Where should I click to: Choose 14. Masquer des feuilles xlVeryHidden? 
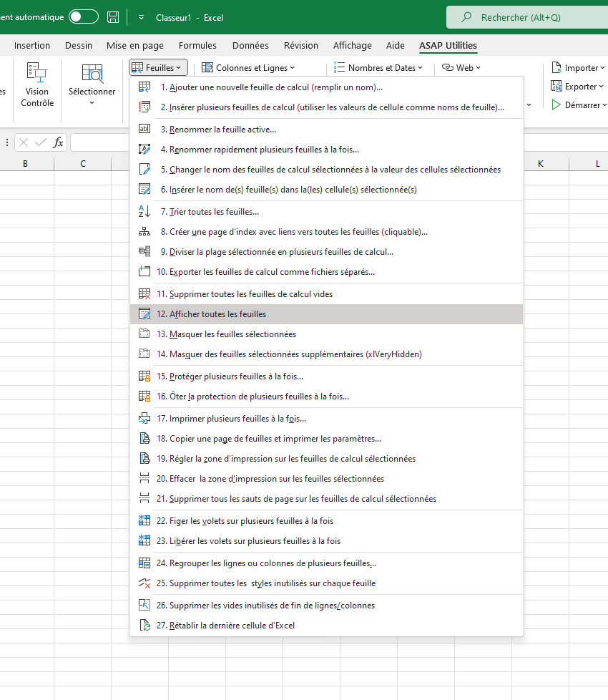tap(326, 354)
